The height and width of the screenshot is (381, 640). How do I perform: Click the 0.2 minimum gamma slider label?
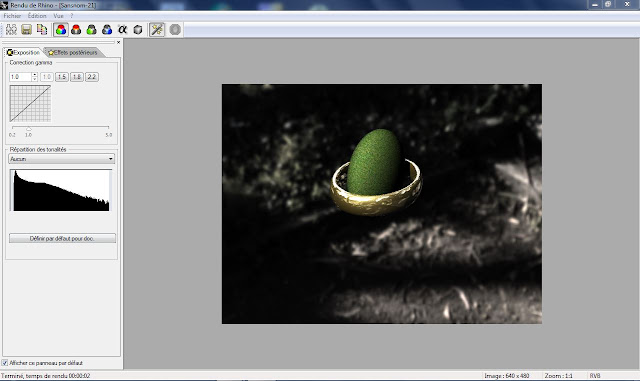click(x=12, y=135)
